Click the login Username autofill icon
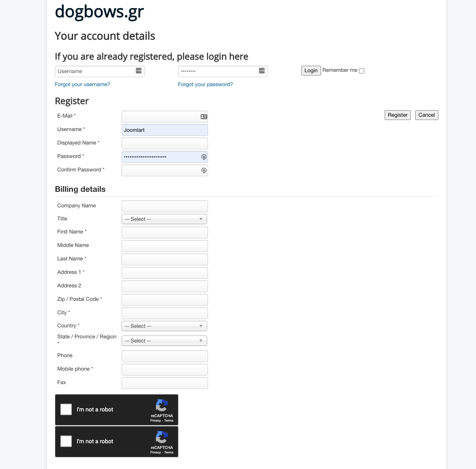This screenshot has height=469, width=476. coord(138,71)
